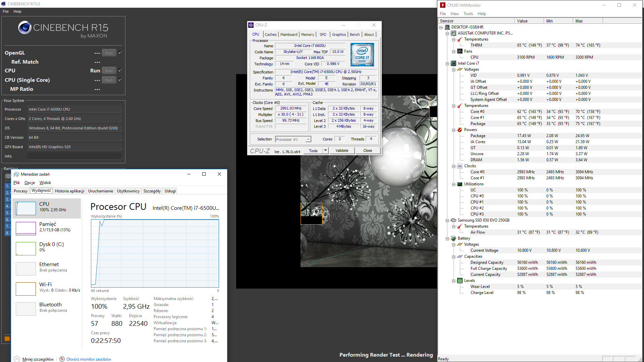Open resource monitor icon link in Task Manager

click(62, 359)
